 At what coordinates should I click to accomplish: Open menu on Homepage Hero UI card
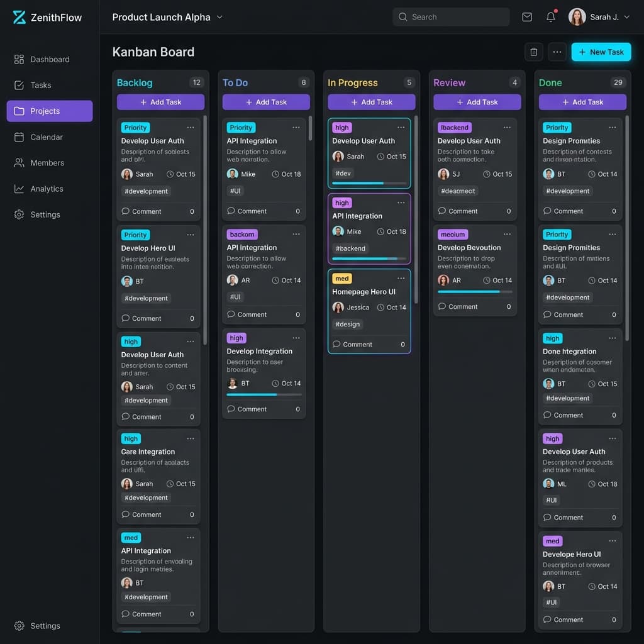pos(401,278)
